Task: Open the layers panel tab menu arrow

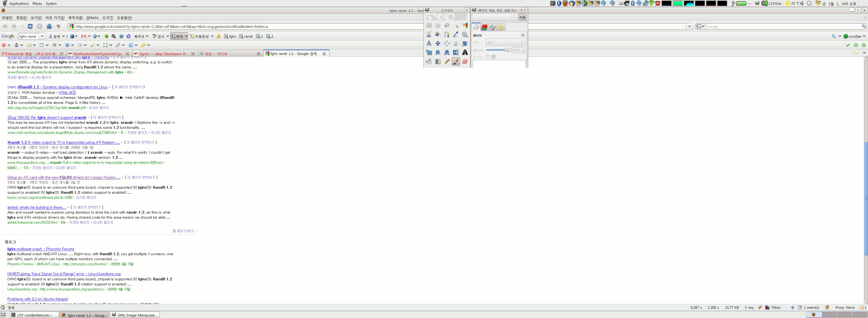Action: [x=523, y=35]
